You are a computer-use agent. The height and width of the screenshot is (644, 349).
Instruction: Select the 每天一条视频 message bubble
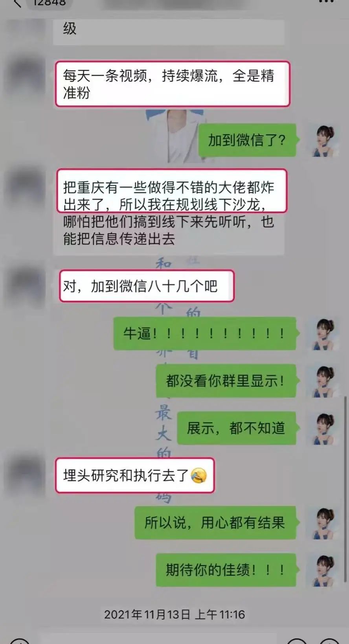(x=173, y=84)
